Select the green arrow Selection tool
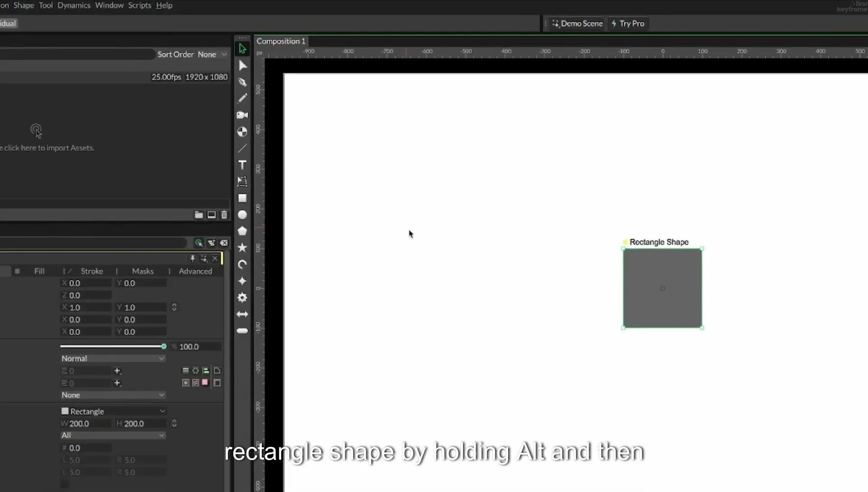This screenshot has height=492, width=868. point(242,49)
